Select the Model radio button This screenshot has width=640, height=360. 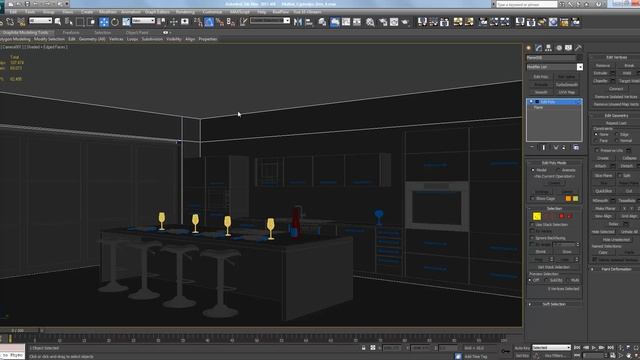tap(533, 170)
